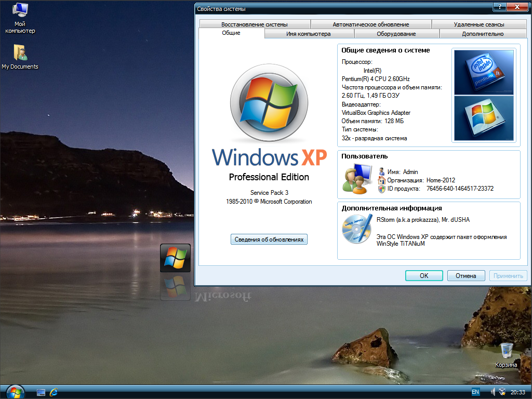
Task: Click the shield icon beside ID продукта
Action: coord(382,189)
